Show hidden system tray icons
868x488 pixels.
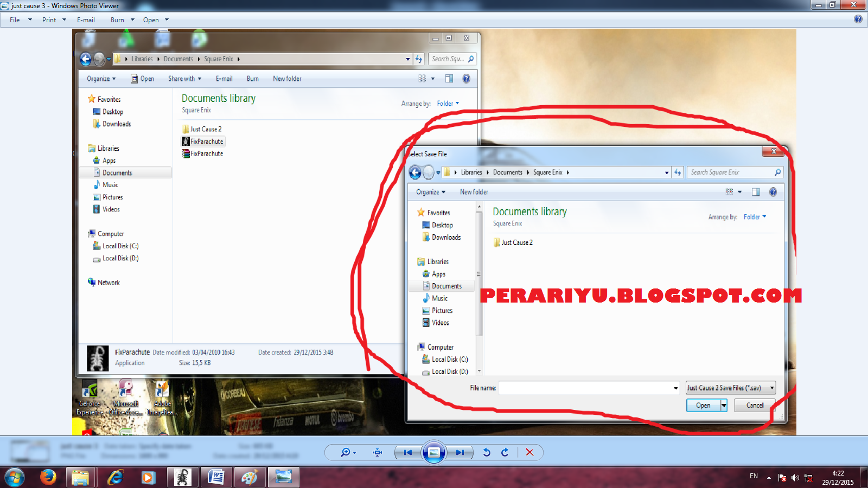click(x=769, y=477)
